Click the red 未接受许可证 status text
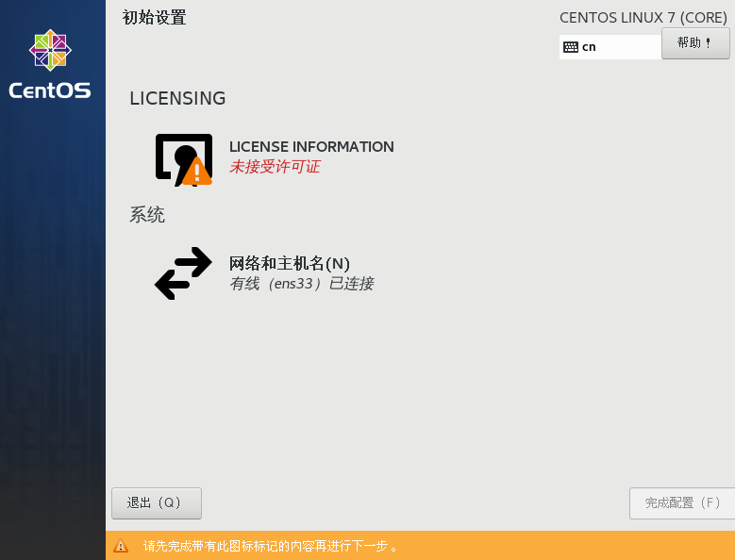This screenshot has width=735, height=560. pos(275,166)
